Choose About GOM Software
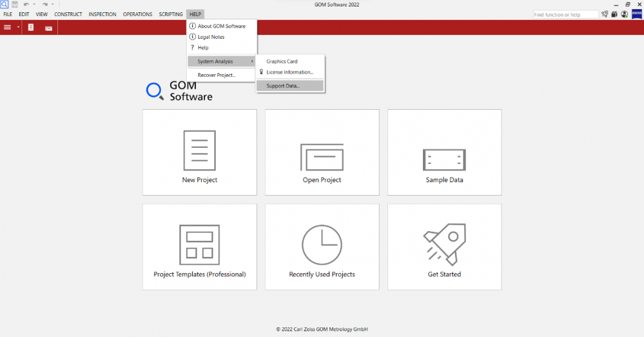This screenshot has width=644, height=337. coord(222,26)
